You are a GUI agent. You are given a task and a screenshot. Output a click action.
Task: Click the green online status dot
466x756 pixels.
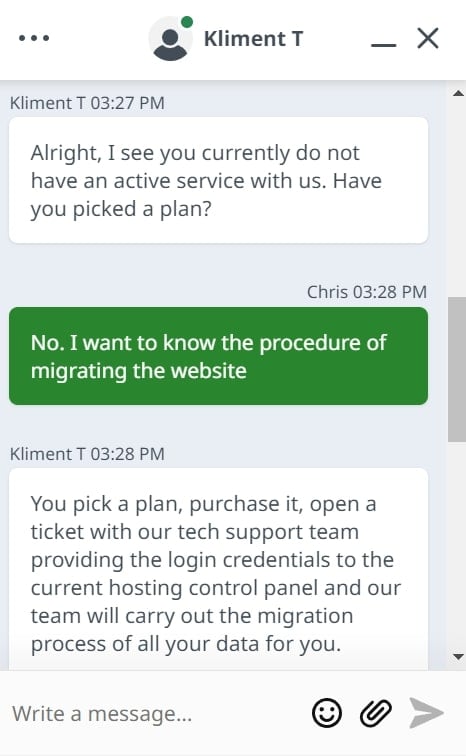pos(187,22)
